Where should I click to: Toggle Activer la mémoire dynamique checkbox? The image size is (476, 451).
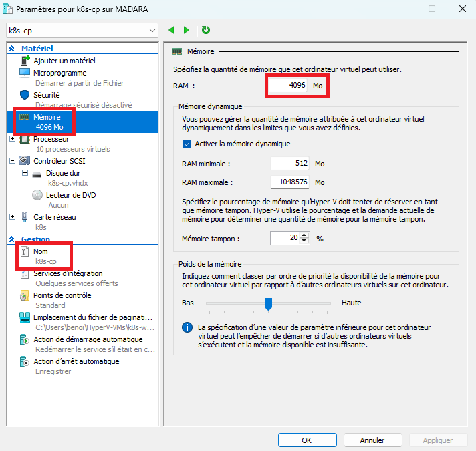tap(187, 144)
